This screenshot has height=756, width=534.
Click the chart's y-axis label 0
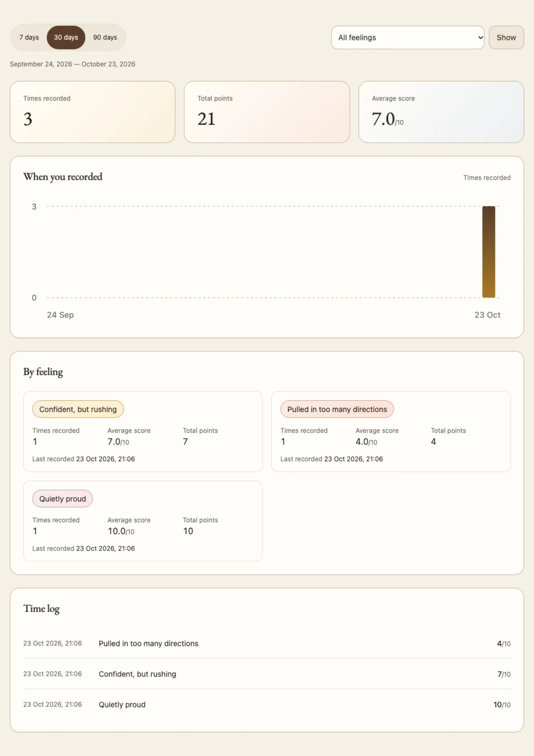[34, 298]
